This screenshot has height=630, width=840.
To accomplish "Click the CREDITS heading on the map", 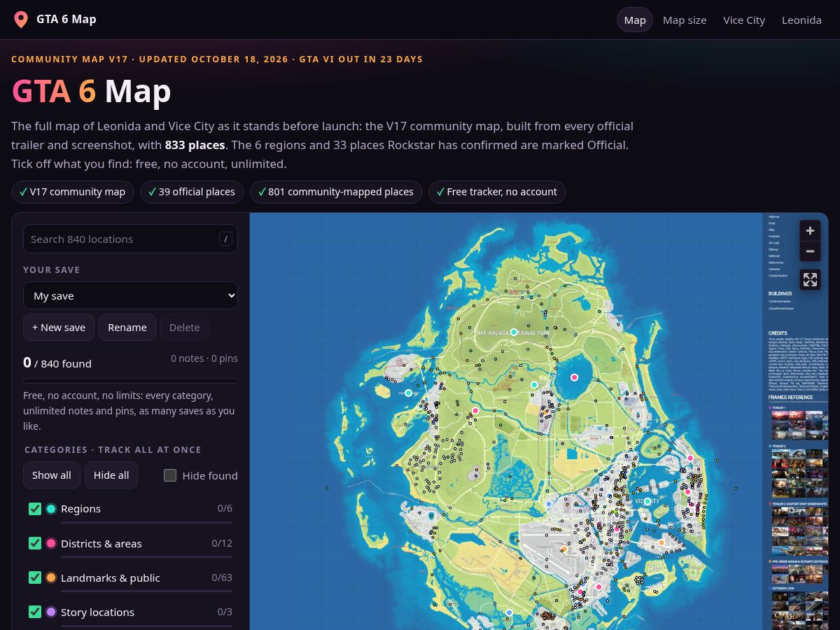I will pos(778,334).
